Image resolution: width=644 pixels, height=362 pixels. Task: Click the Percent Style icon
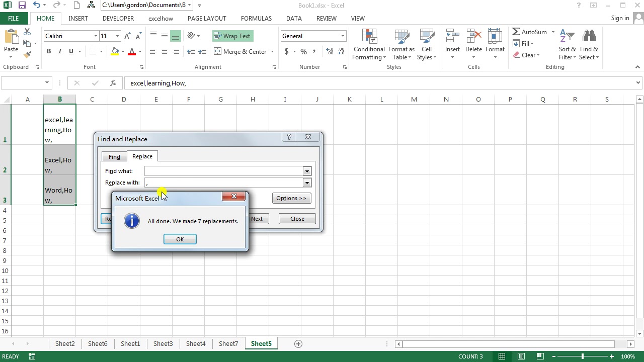(303, 51)
